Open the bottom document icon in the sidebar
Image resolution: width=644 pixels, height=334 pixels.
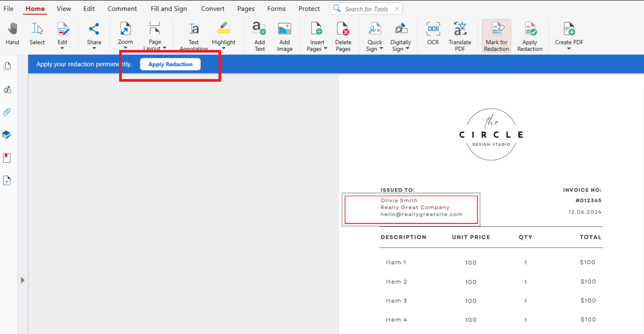[7, 181]
